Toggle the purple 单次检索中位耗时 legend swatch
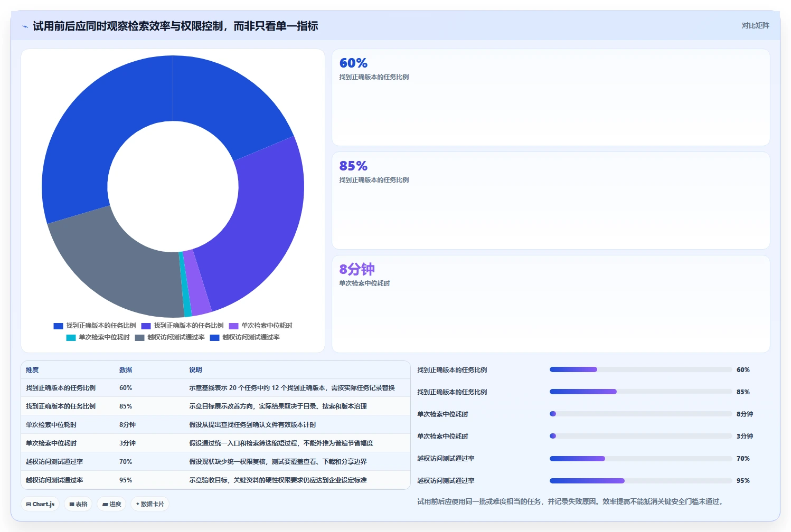 coord(233,326)
